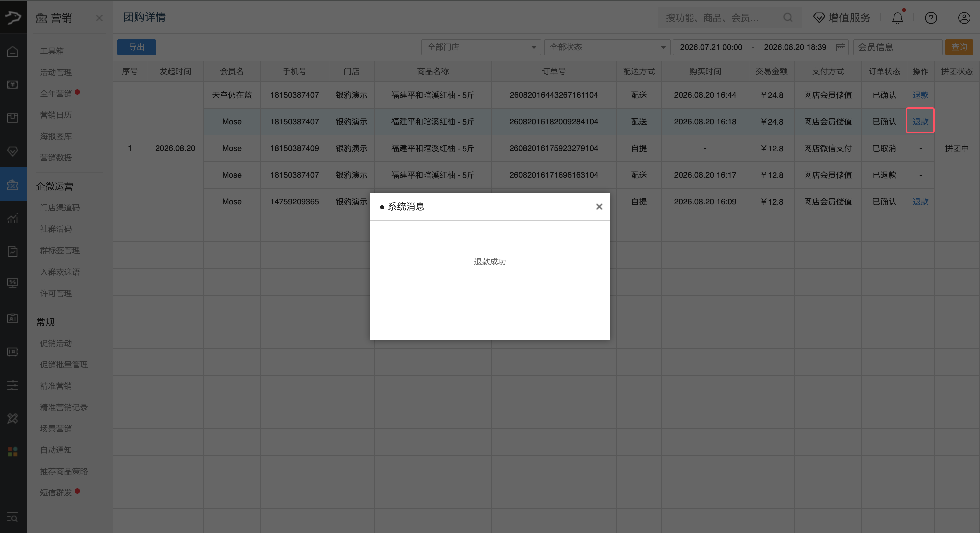Open 促销批量管理 menu item
Image resolution: width=980 pixels, height=533 pixels.
point(64,365)
